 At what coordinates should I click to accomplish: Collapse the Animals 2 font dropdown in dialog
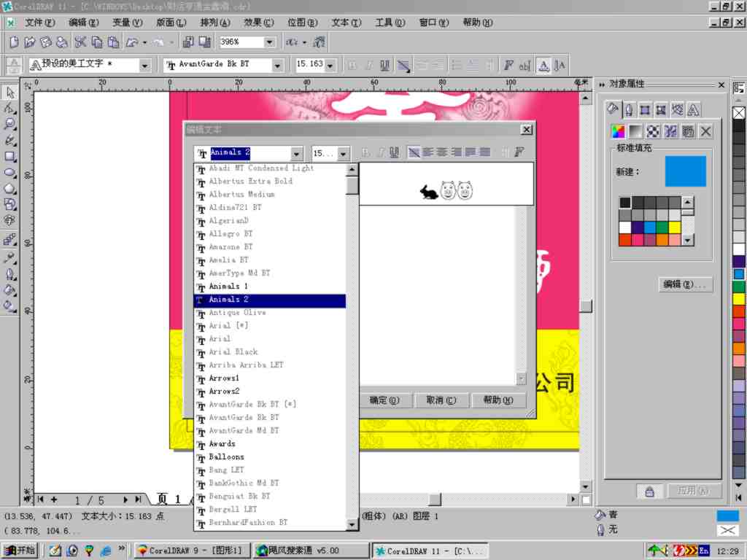point(296,153)
